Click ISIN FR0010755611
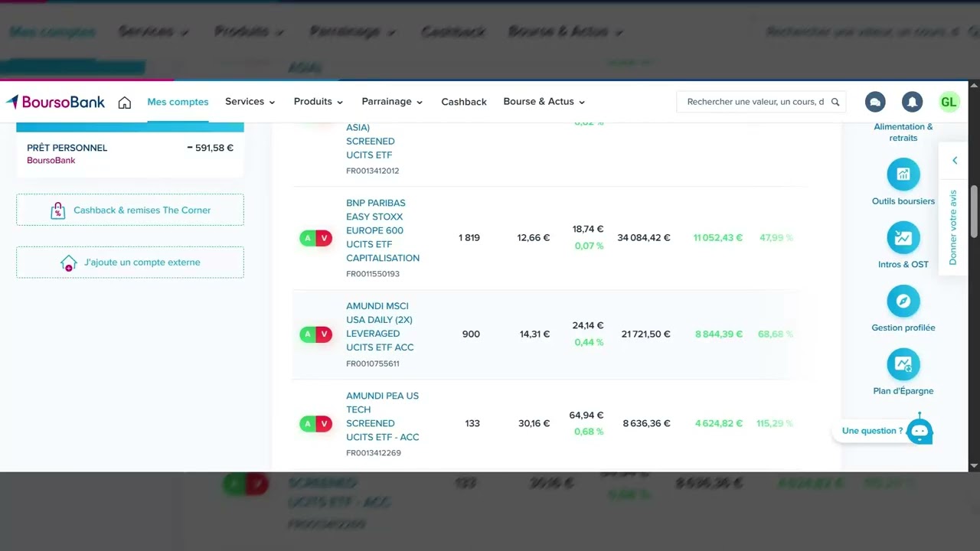 [373, 364]
